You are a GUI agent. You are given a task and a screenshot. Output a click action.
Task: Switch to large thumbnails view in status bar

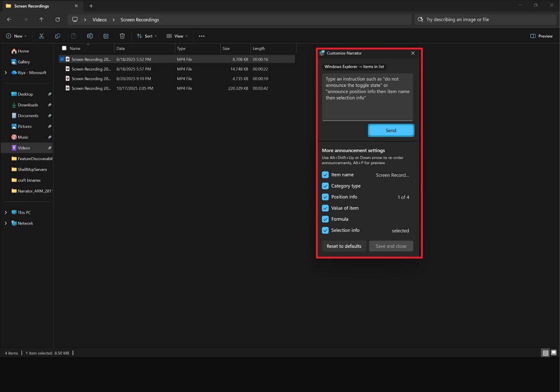click(553, 353)
